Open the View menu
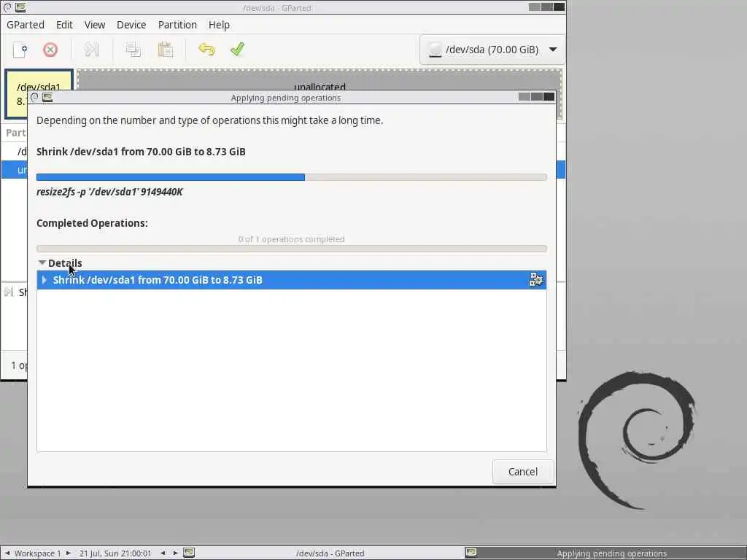The width and height of the screenshot is (747, 560). pyautogui.click(x=95, y=25)
